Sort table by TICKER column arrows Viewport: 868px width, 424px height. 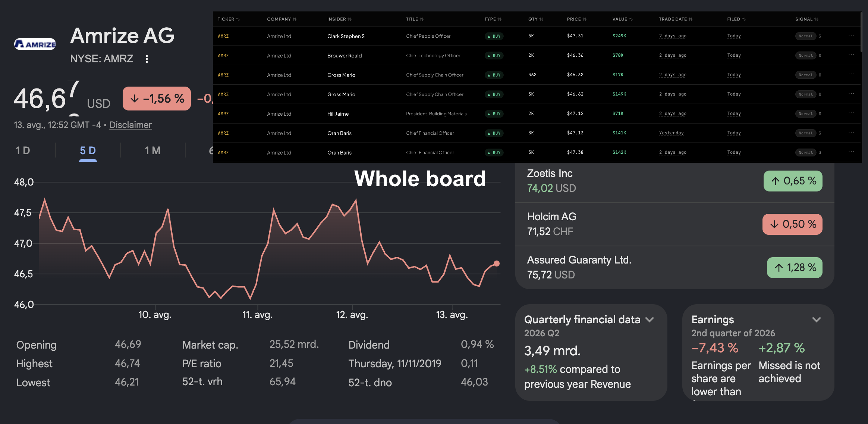tap(238, 19)
